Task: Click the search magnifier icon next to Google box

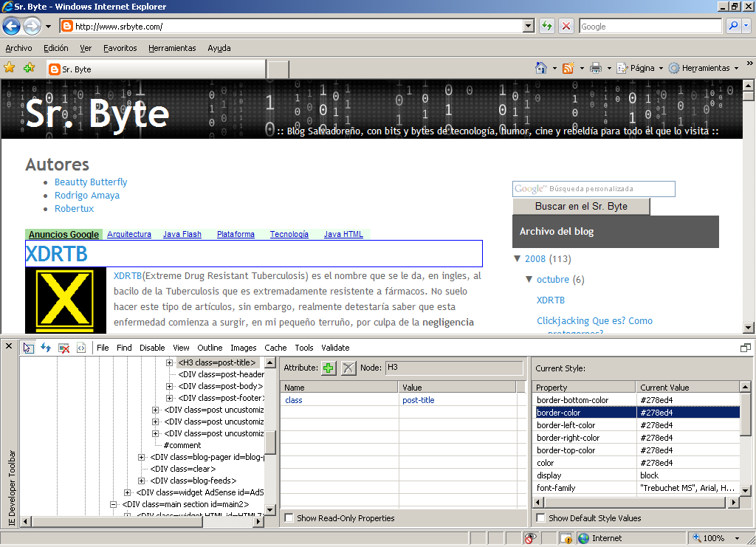Action: [x=733, y=26]
